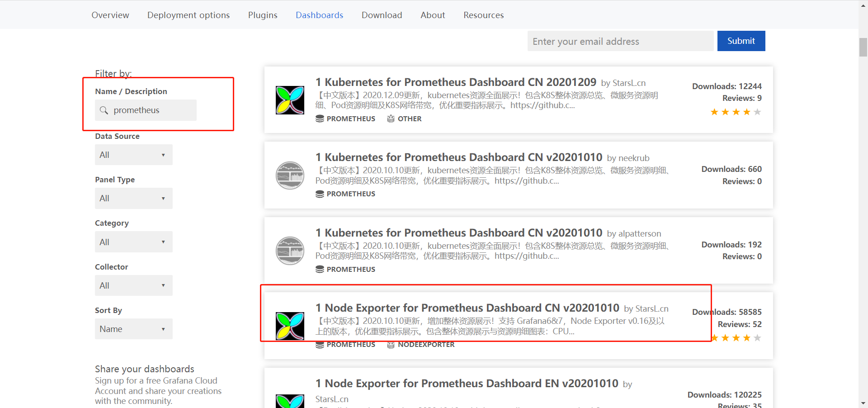This screenshot has width=868, height=408.
Task: Open the Download tab
Action: click(382, 15)
